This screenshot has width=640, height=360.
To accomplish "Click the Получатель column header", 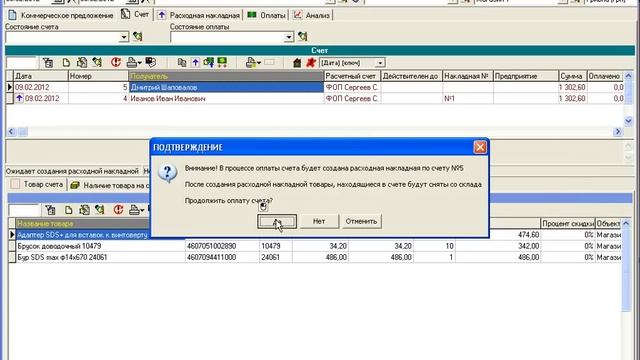I will [x=226, y=76].
